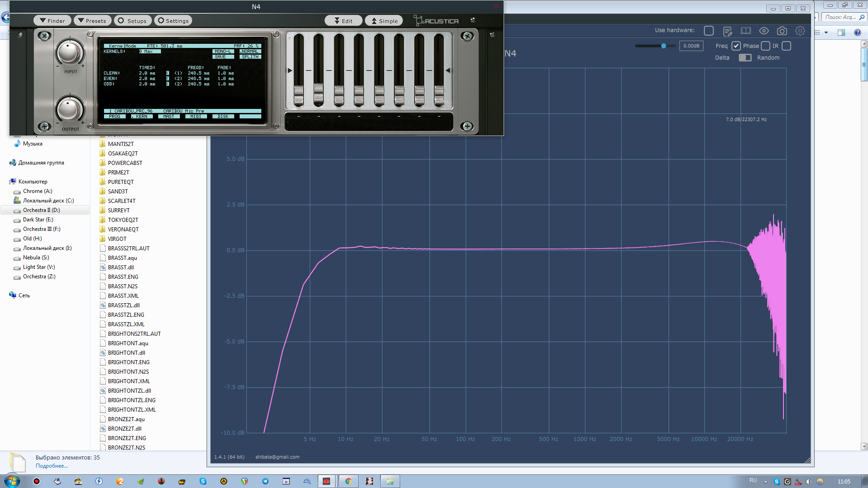Open the Settings menu
This screenshot has height=488, width=868.
point(173,21)
